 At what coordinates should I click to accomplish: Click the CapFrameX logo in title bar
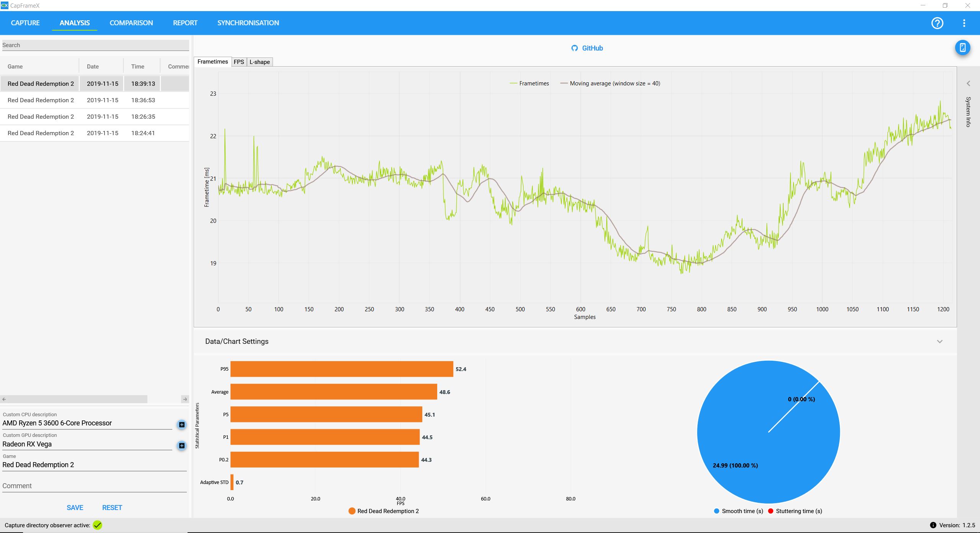[x=4, y=5]
